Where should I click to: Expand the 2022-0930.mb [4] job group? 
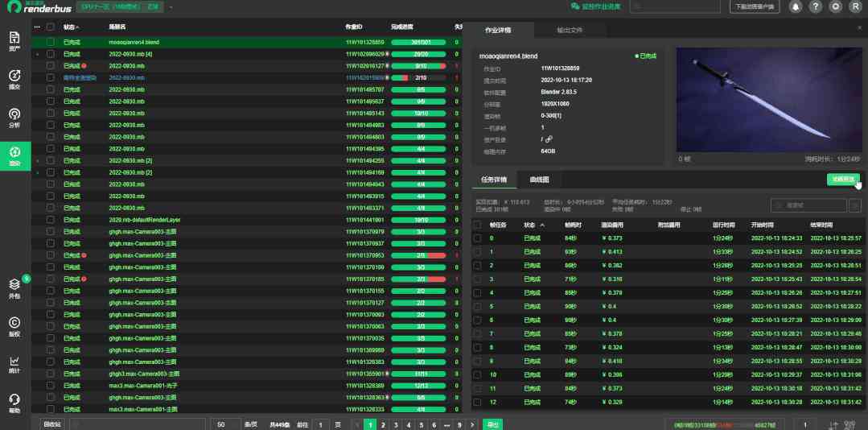tap(37, 54)
